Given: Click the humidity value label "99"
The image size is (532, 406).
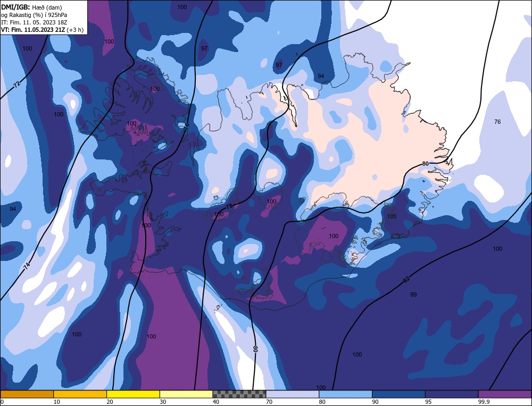Looking at the screenshot, I should click(x=413, y=294).
